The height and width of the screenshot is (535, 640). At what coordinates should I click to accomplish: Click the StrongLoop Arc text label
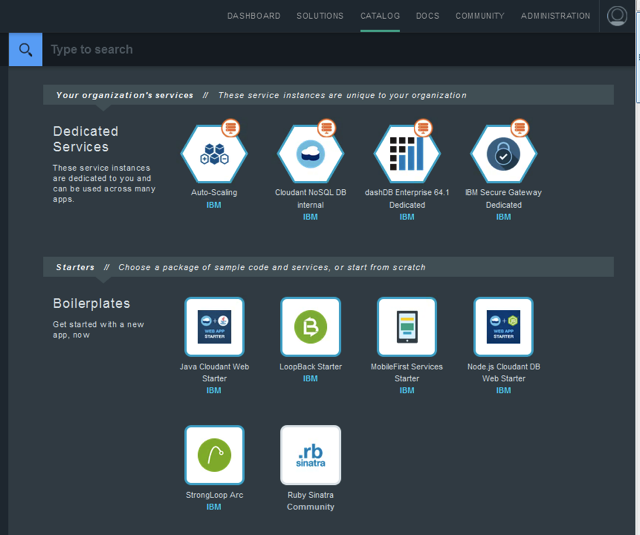(x=214, y=495)
